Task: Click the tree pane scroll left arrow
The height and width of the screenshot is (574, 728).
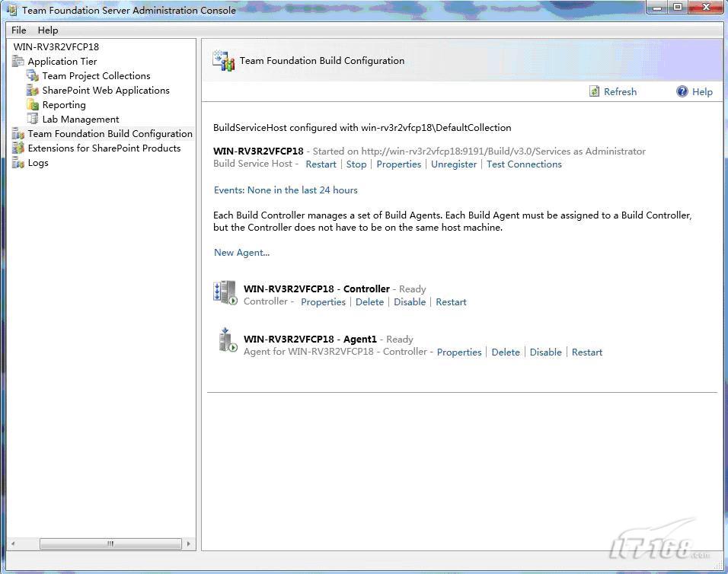Action: coord(13,544)
